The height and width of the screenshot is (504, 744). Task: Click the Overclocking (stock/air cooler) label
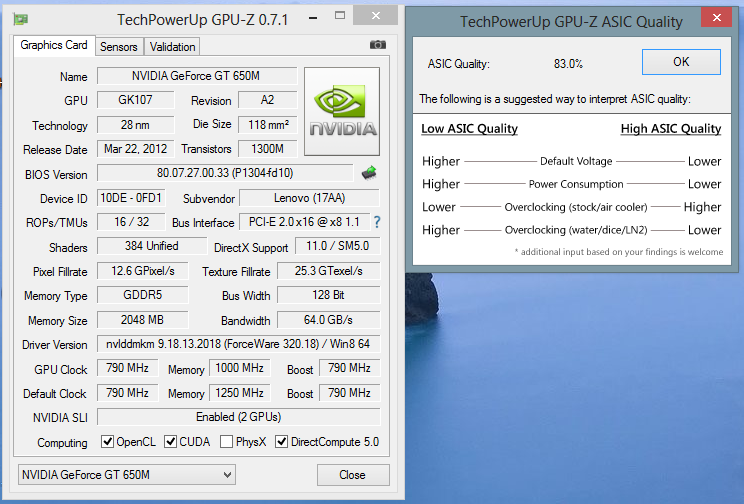(576, 207)
